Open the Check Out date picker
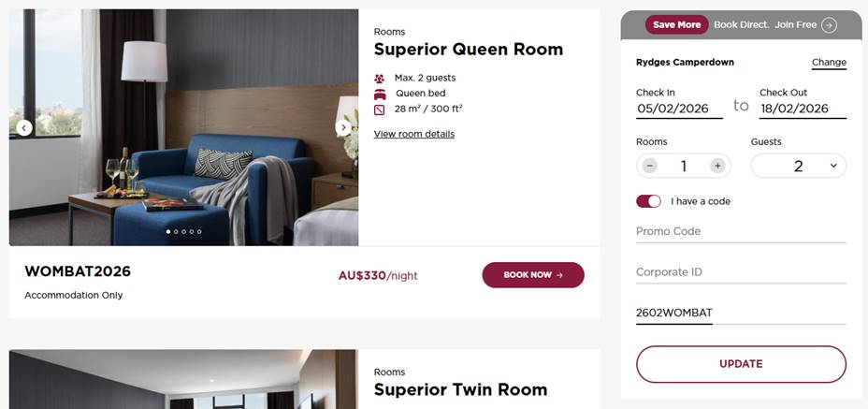This screenshot has height=409, width=868. pyautogui.click(x=803, y=109)
